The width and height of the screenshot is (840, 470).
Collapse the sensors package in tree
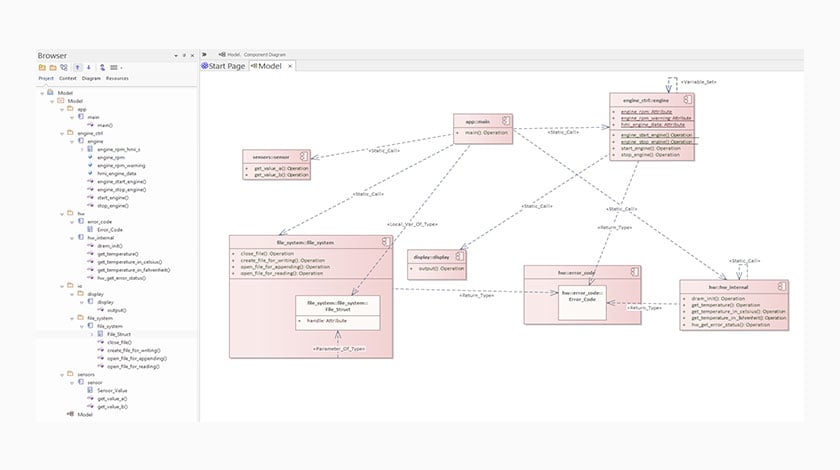62,375
